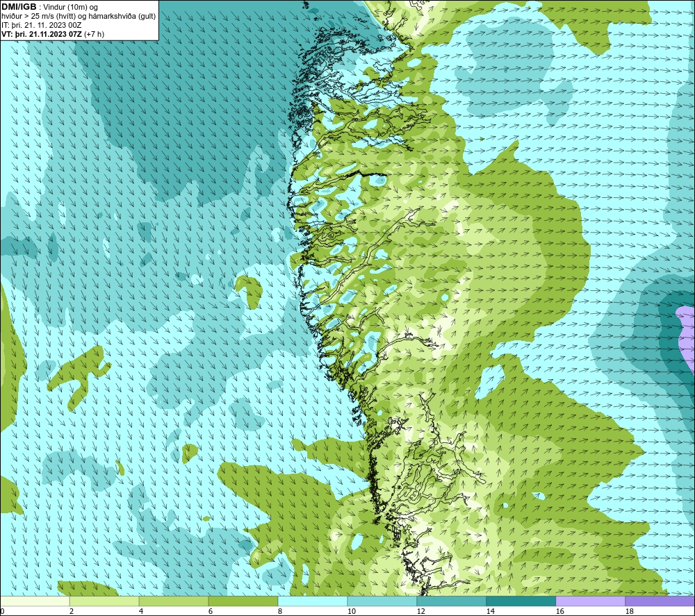This screenshot has width=695, height=616.
Task: Pick the 14–16 m/s dark teal swatch
Action: [521, 601]
